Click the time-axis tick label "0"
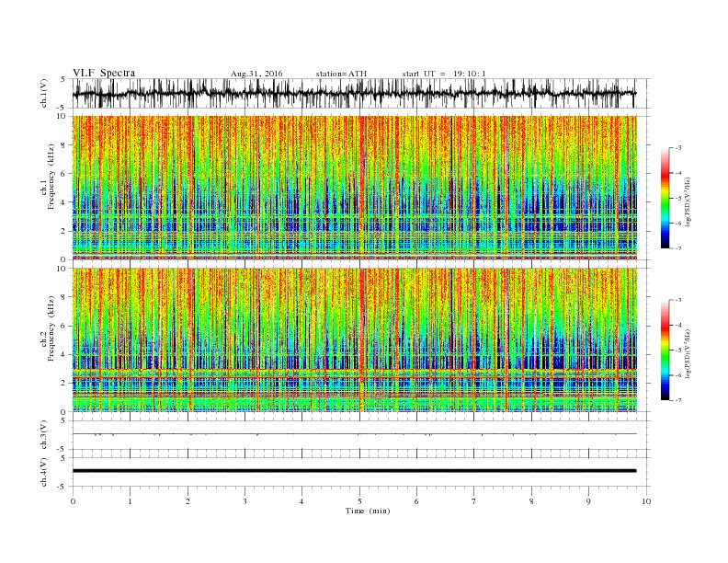Viewport: 728px width, 563px height. pos(73,501)
